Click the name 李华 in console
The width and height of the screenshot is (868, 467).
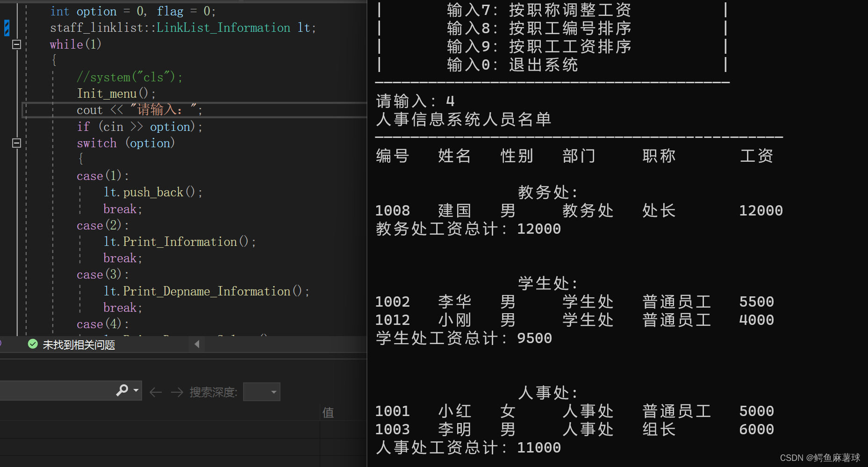coord(455,302)
